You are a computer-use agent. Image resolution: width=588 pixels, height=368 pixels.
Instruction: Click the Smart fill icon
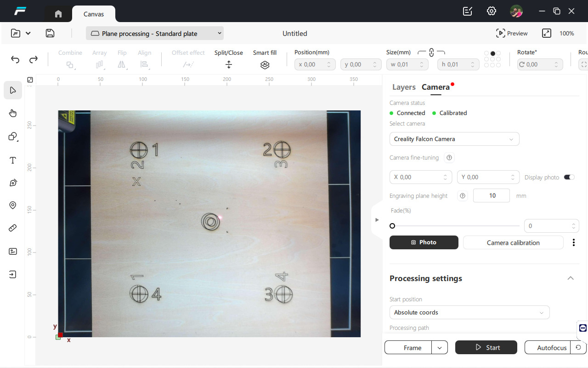265,65
